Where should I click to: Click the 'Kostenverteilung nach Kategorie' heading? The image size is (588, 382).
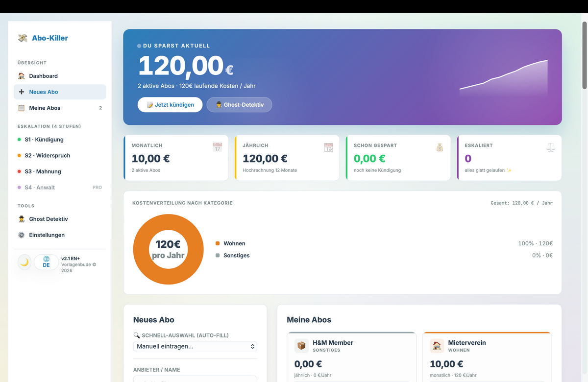coord(182,203)
